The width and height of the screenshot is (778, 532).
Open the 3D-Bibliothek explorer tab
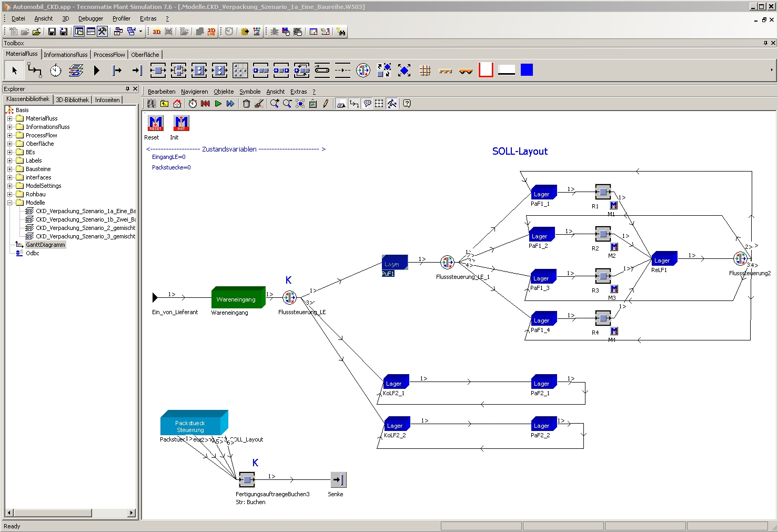click(72, 100)
